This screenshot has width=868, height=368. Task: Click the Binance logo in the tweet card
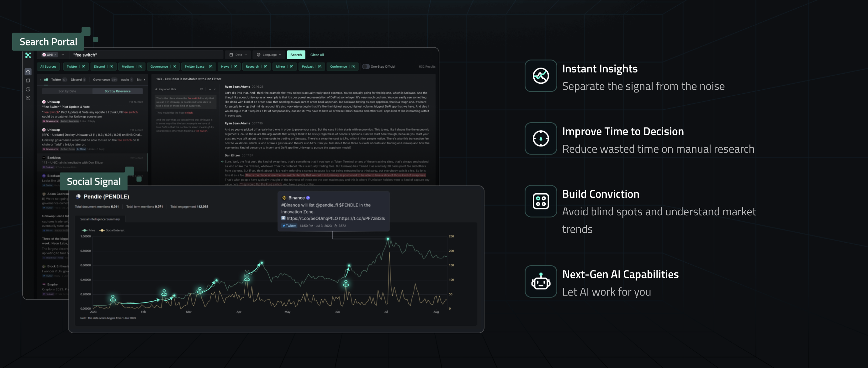coord(284,198)
